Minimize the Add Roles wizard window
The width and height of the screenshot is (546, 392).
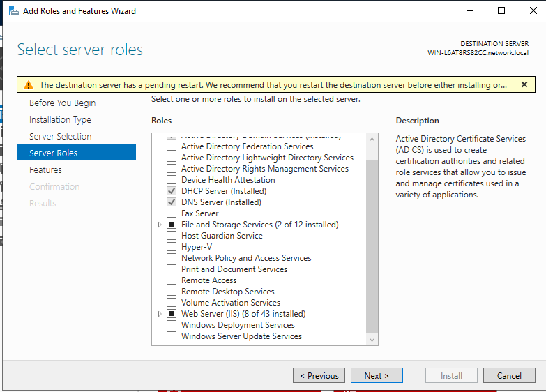pyautogui.click(x=469, y=10)
